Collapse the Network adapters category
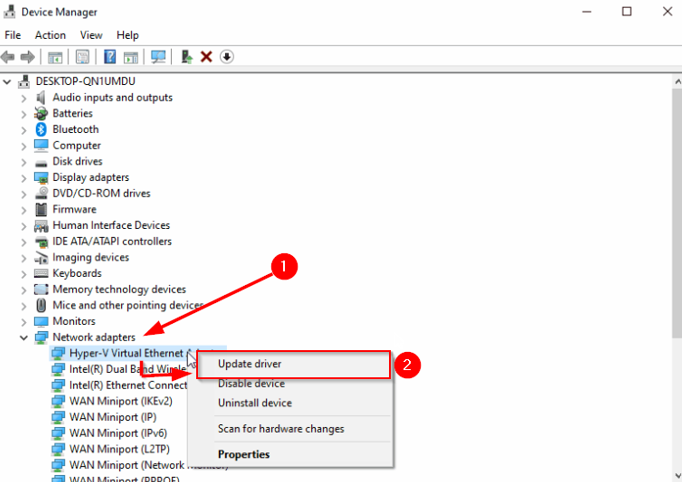The width and height of the screenshot is (682, 482). pyautogui.click(x=24, y=337)
